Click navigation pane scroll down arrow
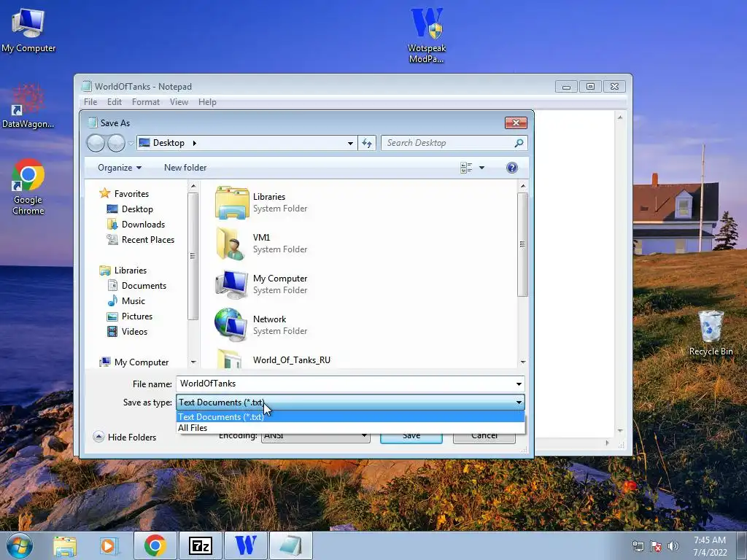Image resolution: width=747 pixels, height=560 pixels. pos(193,362)
